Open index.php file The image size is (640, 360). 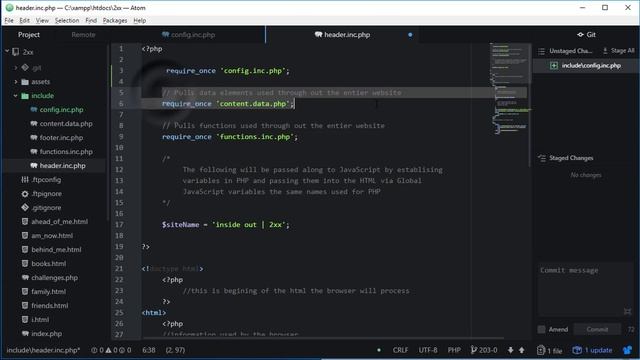[x=47, y=333]
